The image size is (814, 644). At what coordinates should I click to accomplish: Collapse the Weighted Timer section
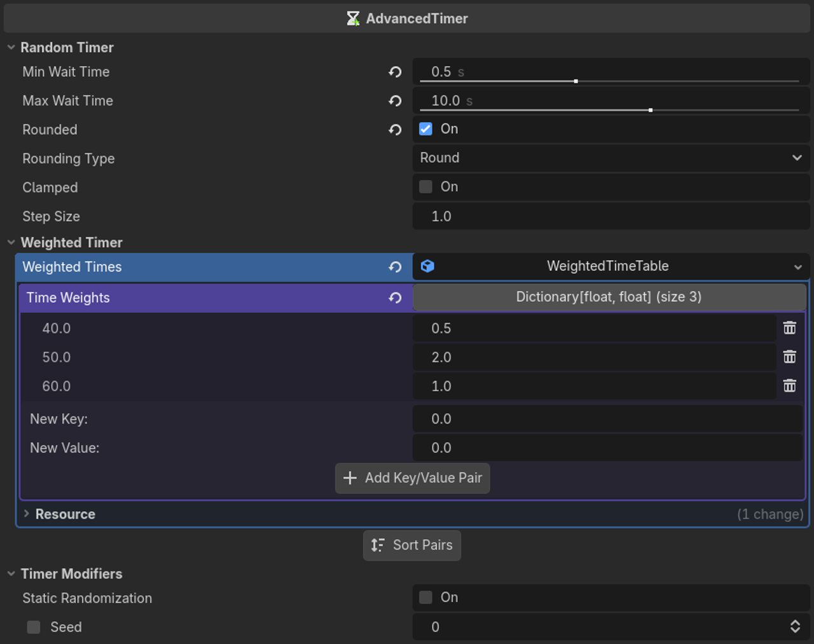click(11, 242)
